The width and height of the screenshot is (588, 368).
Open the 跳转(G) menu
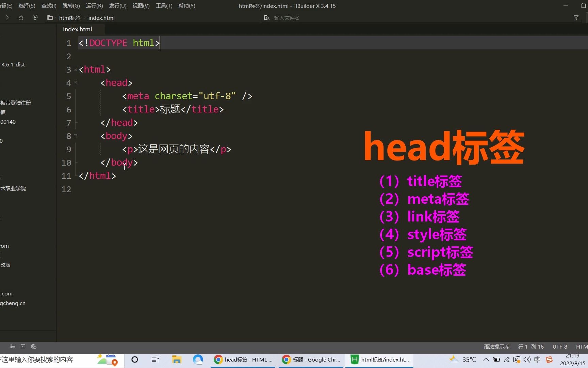71,6
